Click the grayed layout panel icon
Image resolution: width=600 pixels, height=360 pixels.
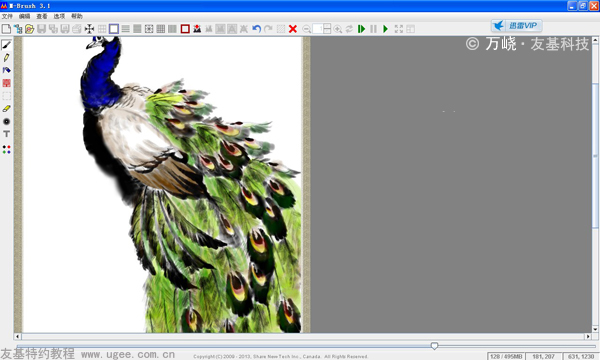[x=411, y=29]
